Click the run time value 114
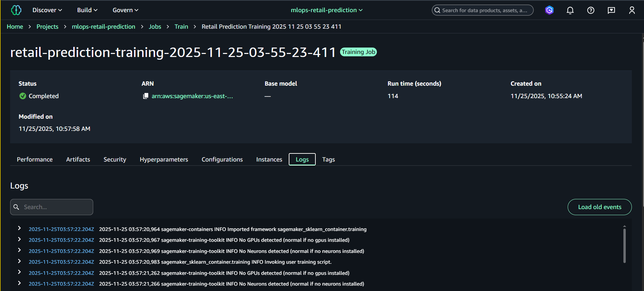644x291 pixels. (393, 96)
